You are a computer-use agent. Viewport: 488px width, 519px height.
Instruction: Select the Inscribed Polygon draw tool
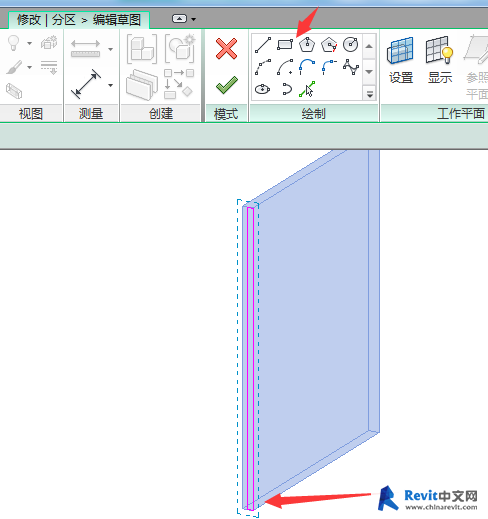tap(307, 44)
